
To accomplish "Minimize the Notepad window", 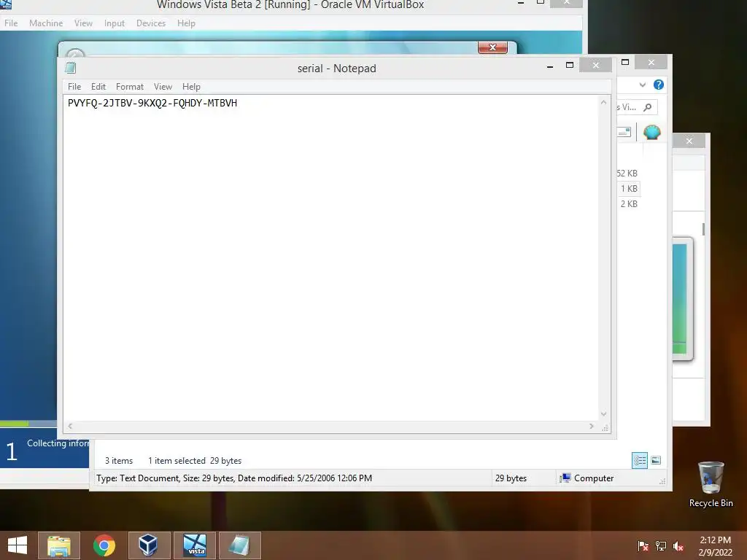I will click(x=550, y=66).
